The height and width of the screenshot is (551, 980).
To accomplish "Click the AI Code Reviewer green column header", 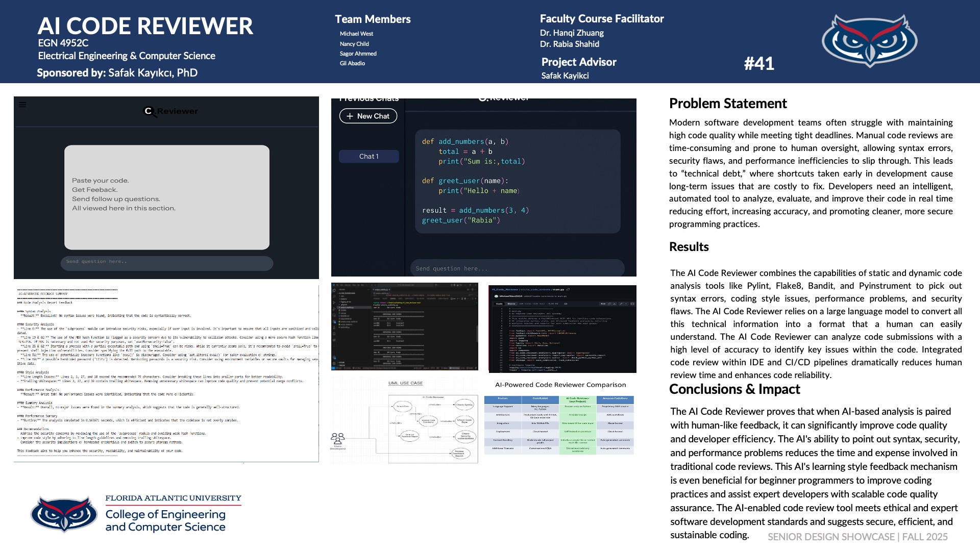I will coord(578,400).
